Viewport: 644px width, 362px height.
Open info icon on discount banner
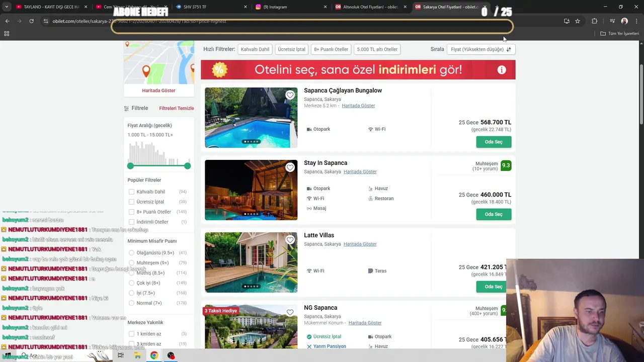pos(502,70)
